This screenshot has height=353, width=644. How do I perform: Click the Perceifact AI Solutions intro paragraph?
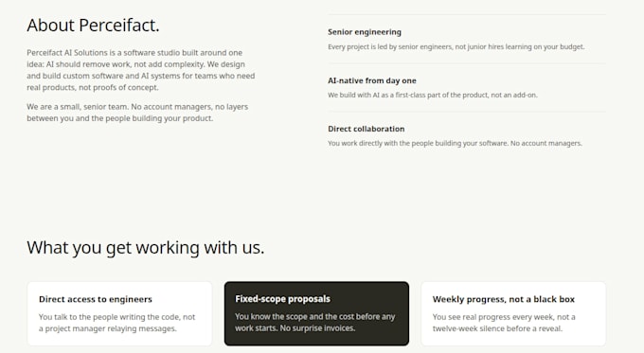[141, 70]
